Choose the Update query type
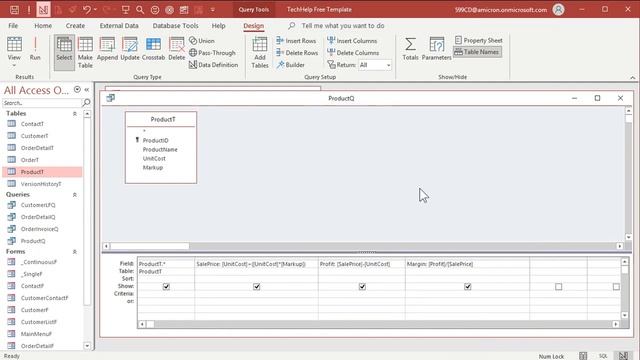Screen dimensions: 640x360 130,49
